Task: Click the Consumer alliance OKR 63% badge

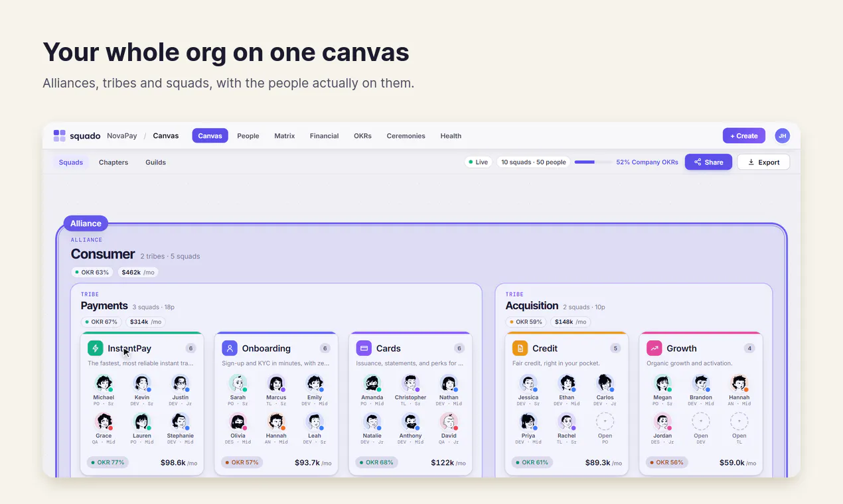Action: 92,272
